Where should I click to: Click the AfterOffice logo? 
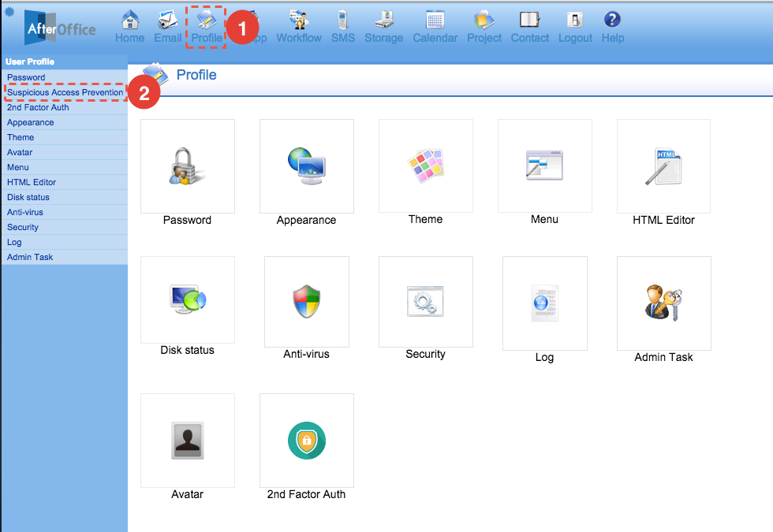pyautogui.click(x=60, y=28)
